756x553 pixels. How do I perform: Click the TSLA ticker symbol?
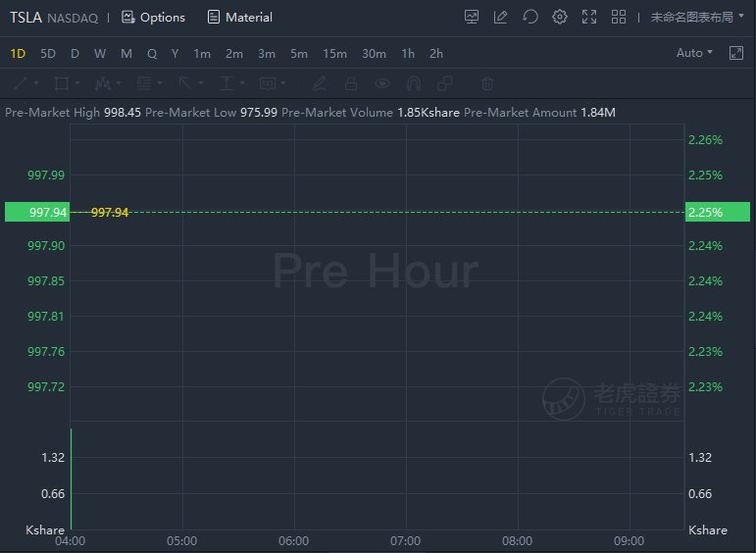point(26,18)
